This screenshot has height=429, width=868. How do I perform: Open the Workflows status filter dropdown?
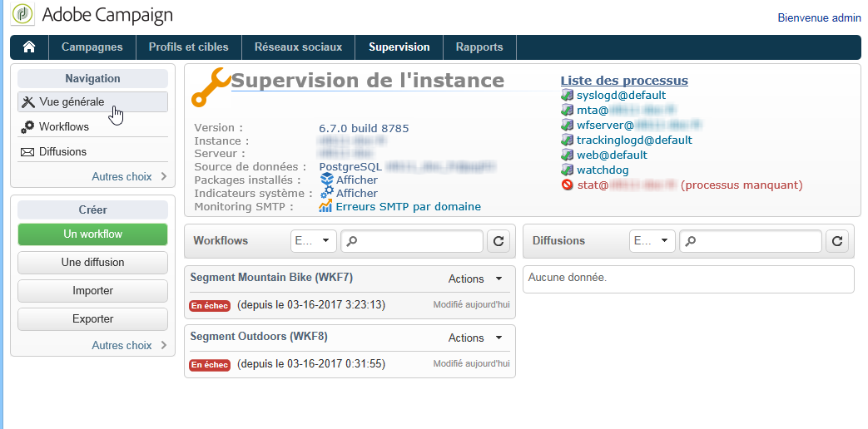coord(313,241)
